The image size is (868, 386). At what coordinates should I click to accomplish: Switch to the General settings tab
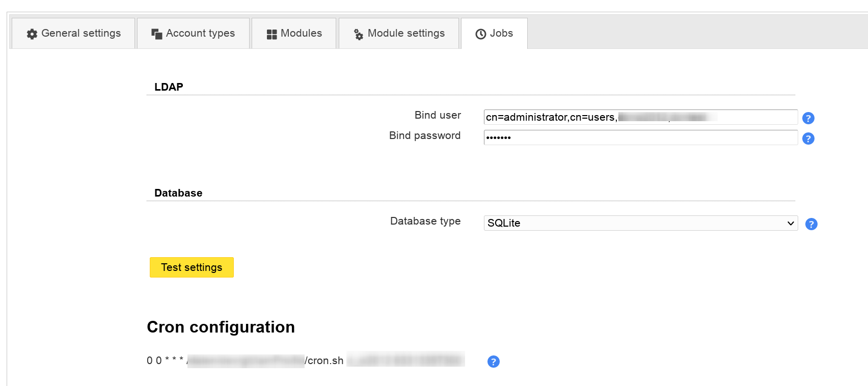(73, 34)
